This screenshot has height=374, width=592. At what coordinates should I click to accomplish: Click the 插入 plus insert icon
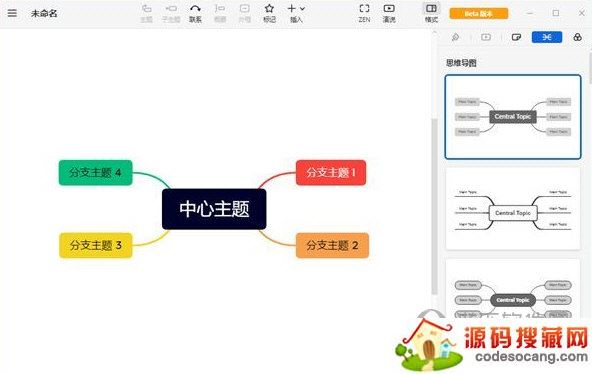pyautogui.click(x=291, y=9)
